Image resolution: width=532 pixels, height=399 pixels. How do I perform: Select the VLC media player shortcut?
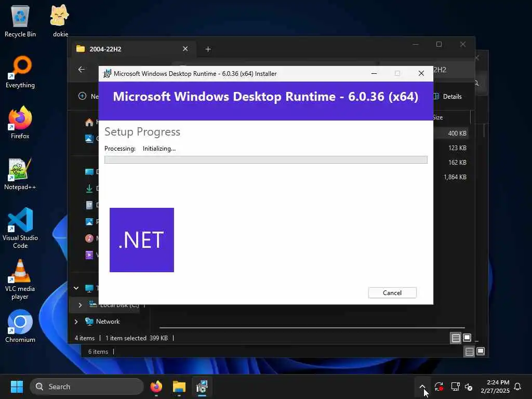pos(20,280)
